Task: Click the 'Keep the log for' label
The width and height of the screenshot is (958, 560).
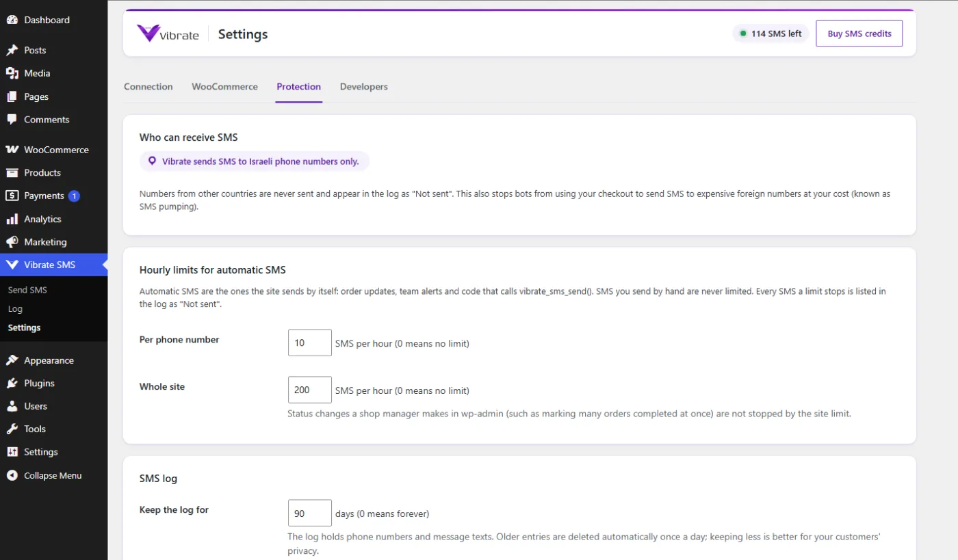Action: coord(174,510)
